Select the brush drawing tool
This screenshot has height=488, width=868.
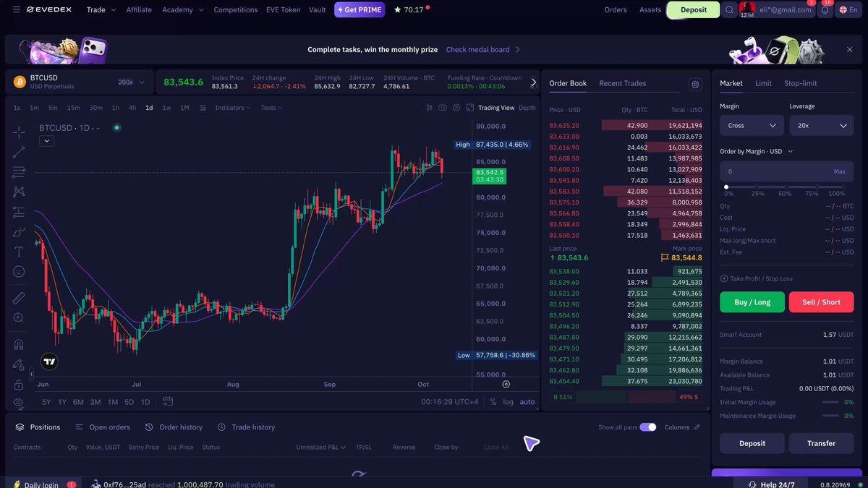[x=19, y=232]
